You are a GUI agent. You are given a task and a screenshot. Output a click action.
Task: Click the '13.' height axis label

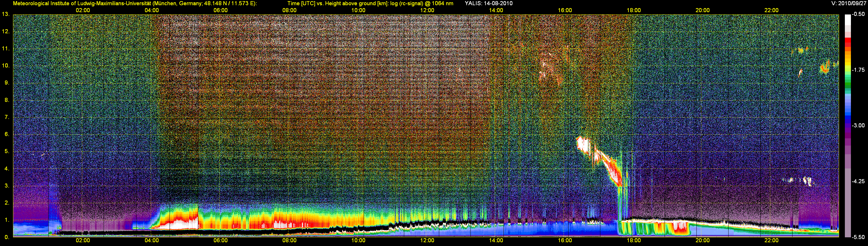[x=5, y=14]
